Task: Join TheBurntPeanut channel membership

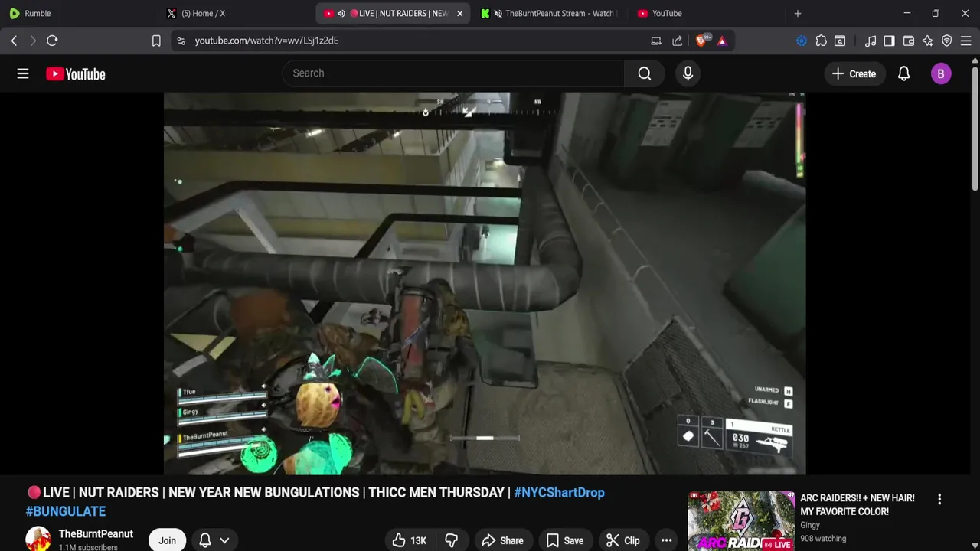Action: pos(167,540)
